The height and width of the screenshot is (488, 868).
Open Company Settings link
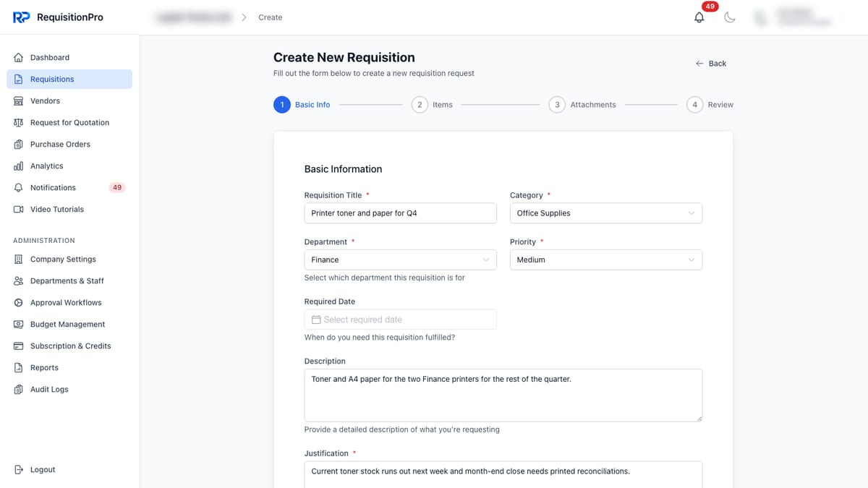pos(69,260)
